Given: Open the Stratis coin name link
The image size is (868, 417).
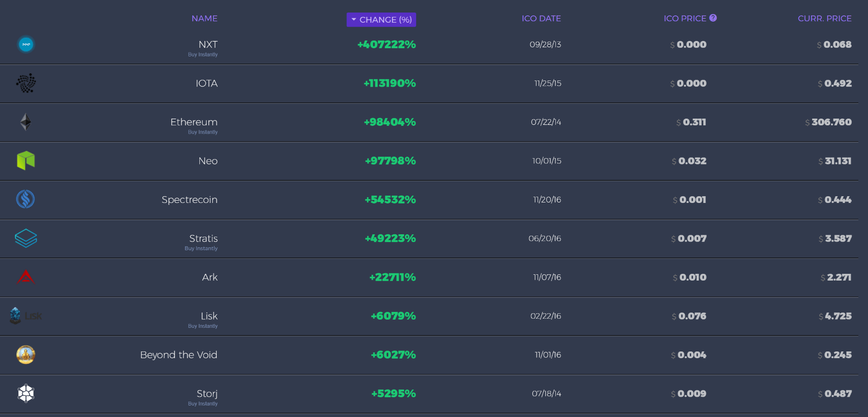Looking at the screenshot, I should click(x=203, y=239).
